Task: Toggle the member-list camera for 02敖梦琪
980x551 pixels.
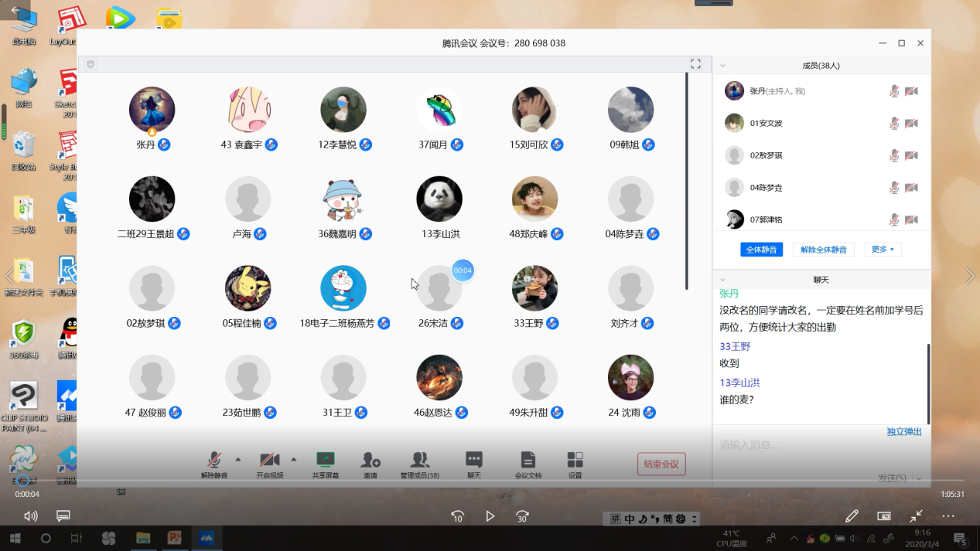Action: 911,155
